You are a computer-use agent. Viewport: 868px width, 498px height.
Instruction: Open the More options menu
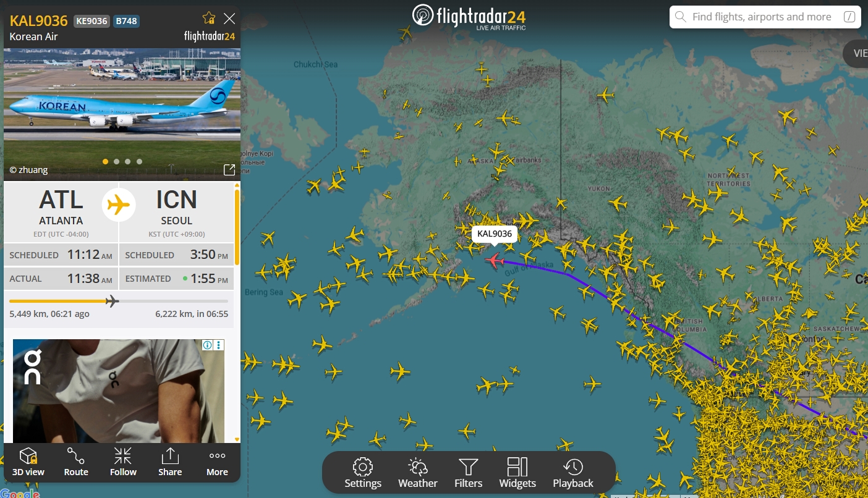coord(217,462)
